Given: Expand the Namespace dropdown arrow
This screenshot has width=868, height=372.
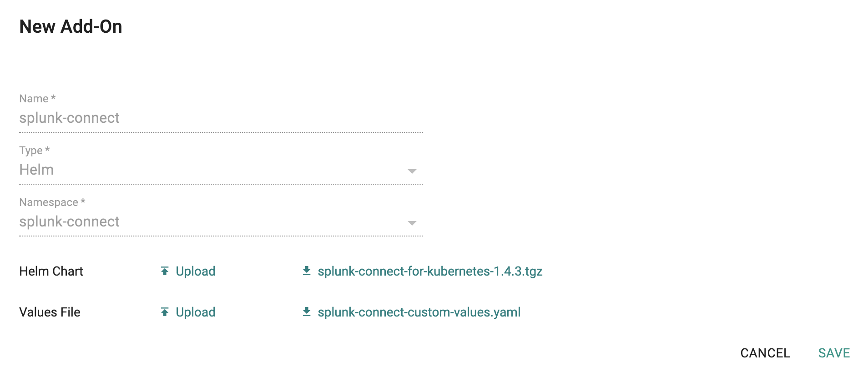Looking at the screenshot, I should pyautogui.click(x=412, y=223).
